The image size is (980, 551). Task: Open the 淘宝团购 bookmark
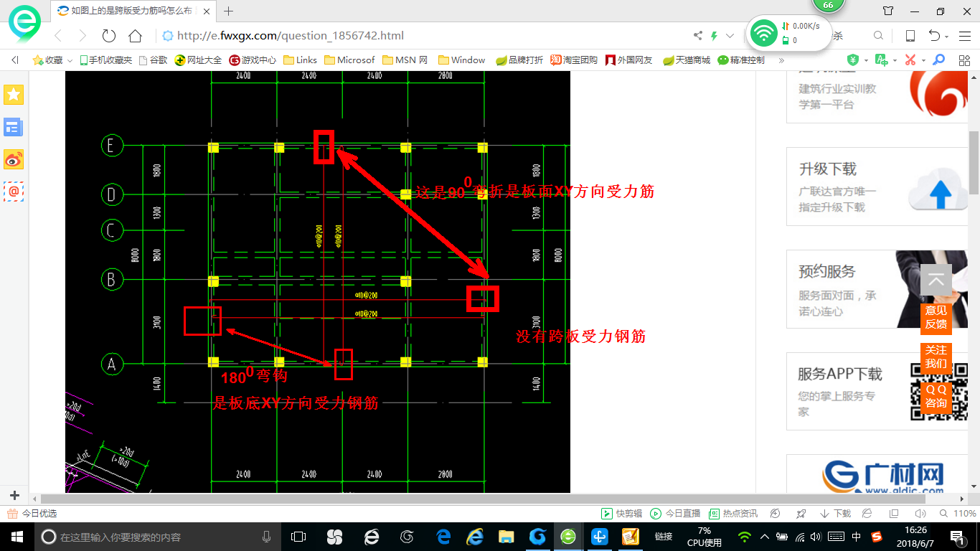tap(574, 60)
